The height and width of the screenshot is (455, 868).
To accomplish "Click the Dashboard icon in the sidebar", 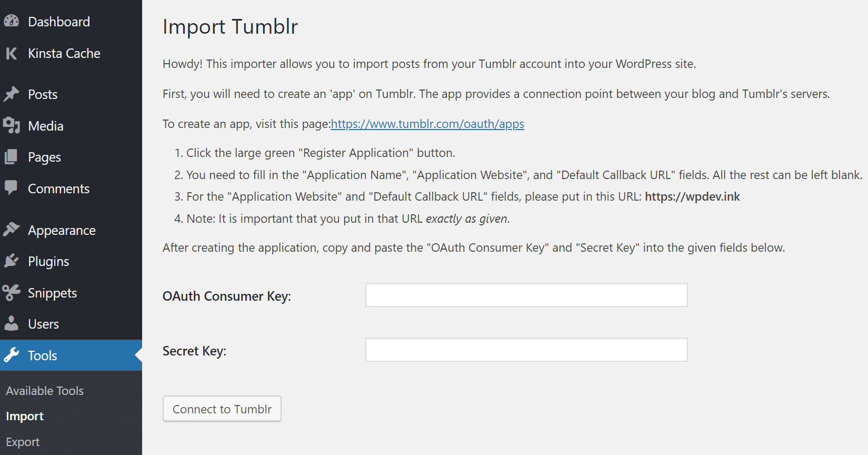I will click(x=12, y=21).
